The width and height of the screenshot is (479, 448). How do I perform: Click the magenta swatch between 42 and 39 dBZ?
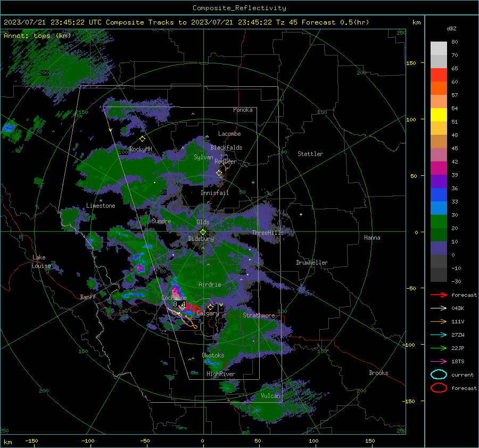pyautogui.click(x=439, y=168)
